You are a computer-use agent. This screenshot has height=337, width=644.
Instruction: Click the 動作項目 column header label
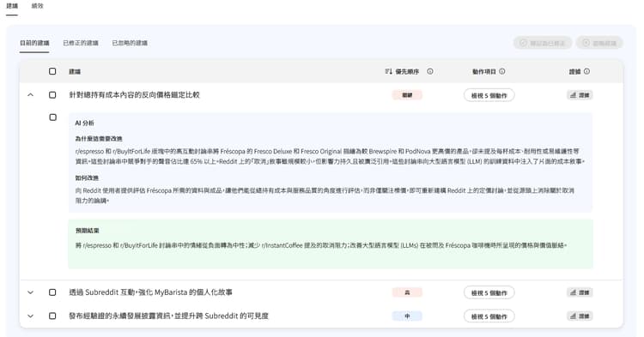coord(483,71)
